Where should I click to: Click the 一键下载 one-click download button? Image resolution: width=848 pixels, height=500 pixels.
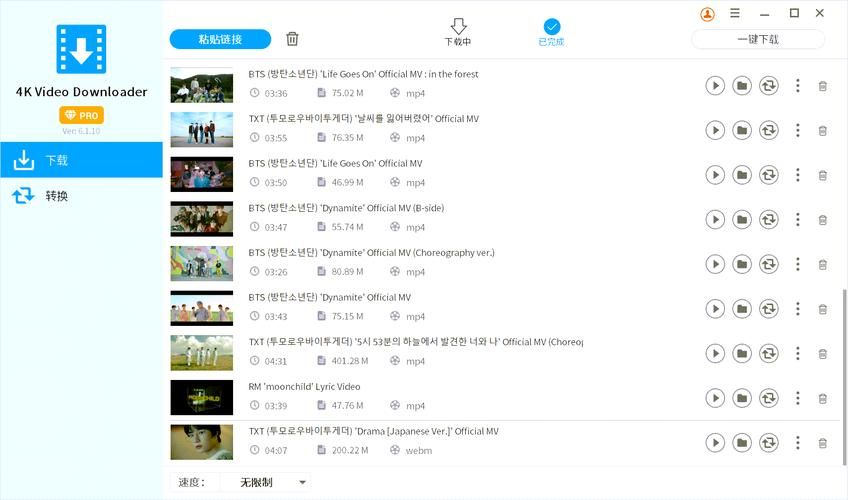(758, 39)
